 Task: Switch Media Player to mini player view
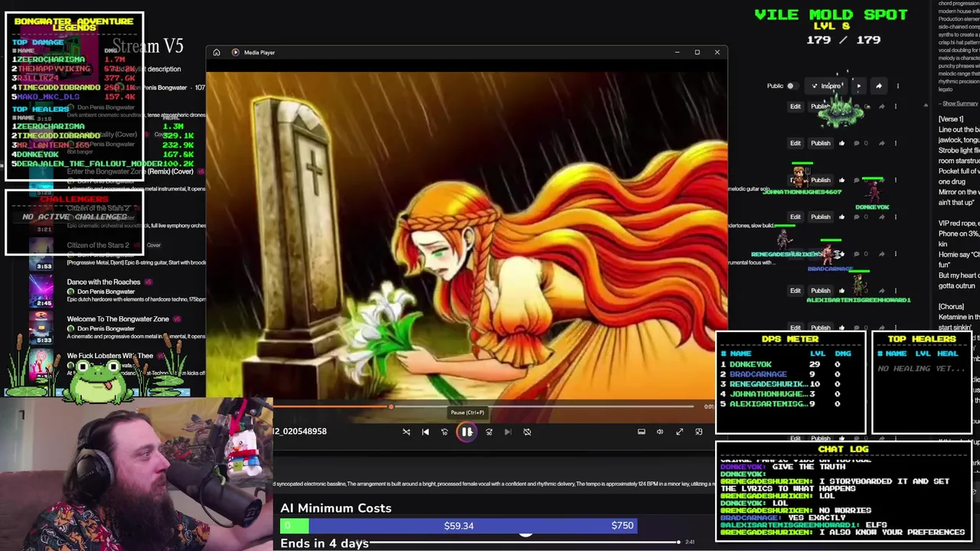[698, 432]
